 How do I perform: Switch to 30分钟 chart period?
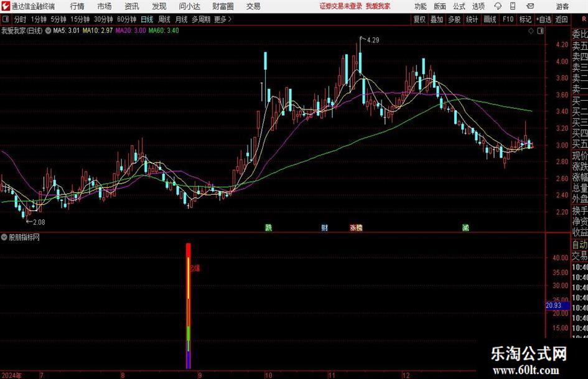click(x=103, y=19)
